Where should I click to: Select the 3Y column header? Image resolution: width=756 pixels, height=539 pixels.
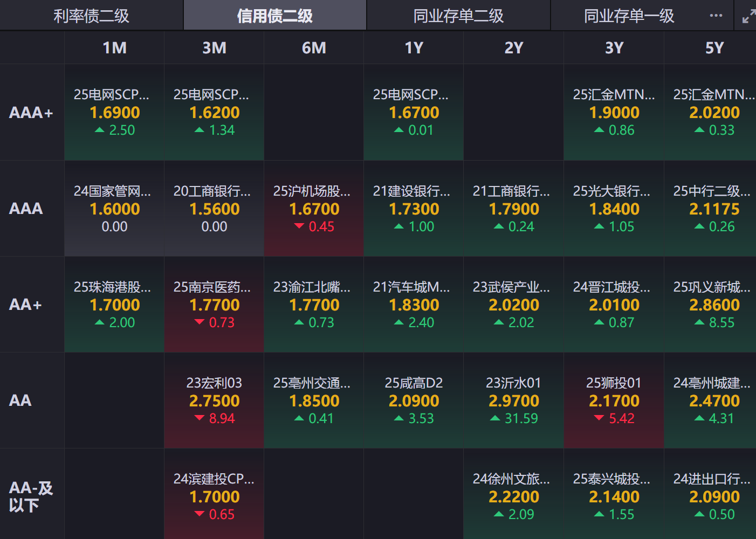click(x=614, y=48)
